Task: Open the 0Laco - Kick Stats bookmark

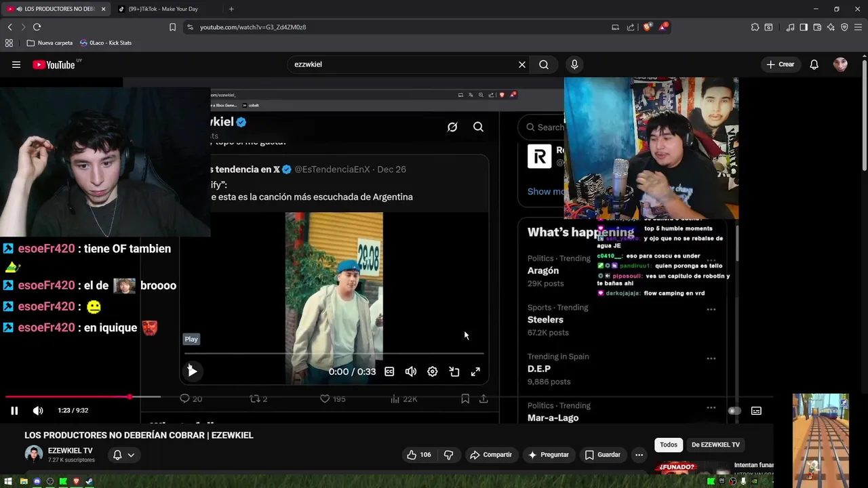Action: [x=106, y=43]
